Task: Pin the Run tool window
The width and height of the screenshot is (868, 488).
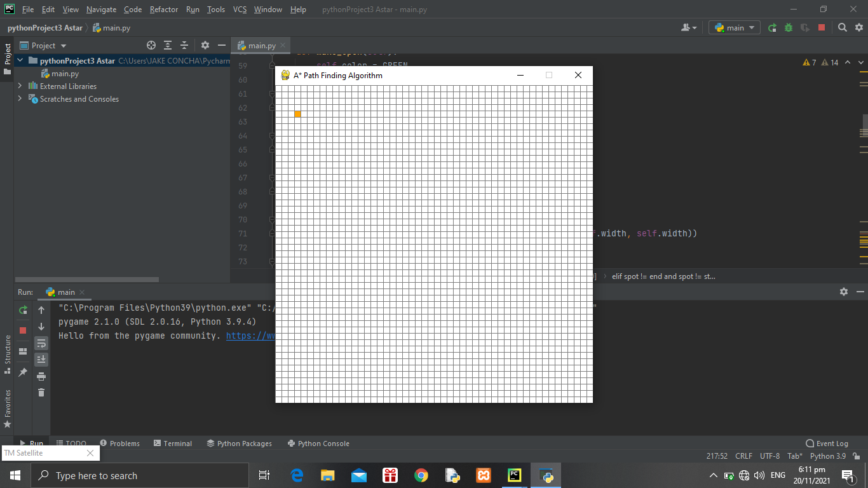Action: 23,372
